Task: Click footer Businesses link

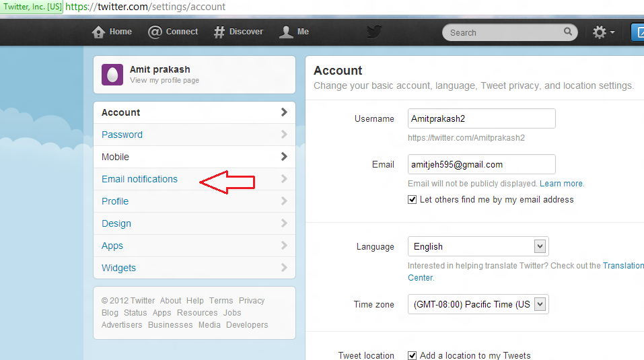Action: pos(170,325)
